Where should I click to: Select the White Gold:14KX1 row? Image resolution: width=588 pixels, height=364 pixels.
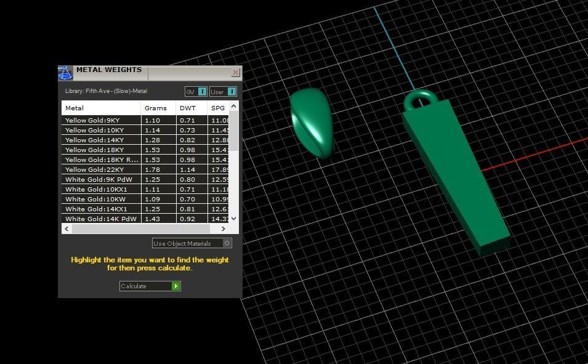pos(145,209)
